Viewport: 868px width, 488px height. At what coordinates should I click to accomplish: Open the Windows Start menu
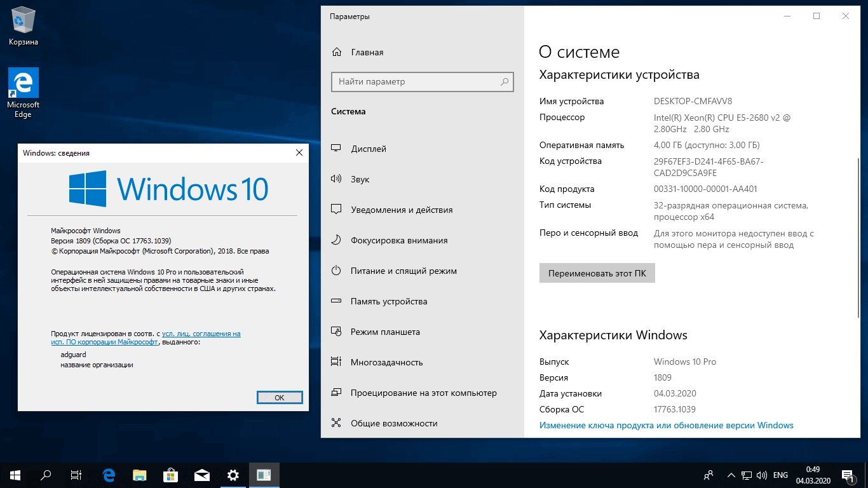[x=15, y=475]
